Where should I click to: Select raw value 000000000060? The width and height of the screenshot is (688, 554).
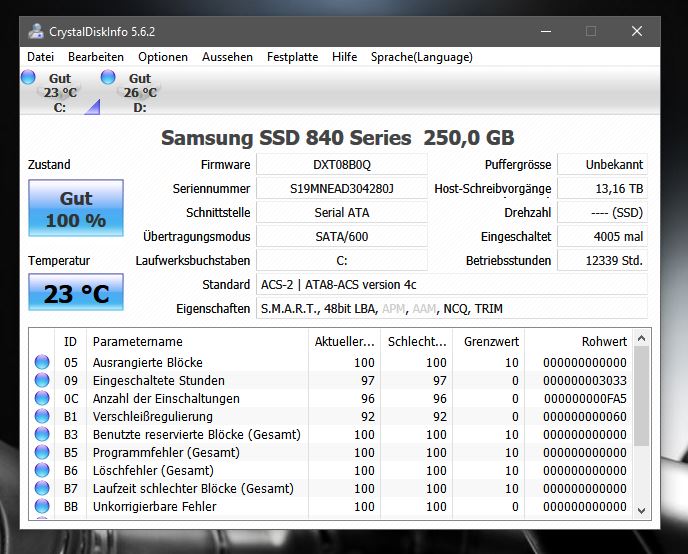pyautogui.click(x=585, y=416)
